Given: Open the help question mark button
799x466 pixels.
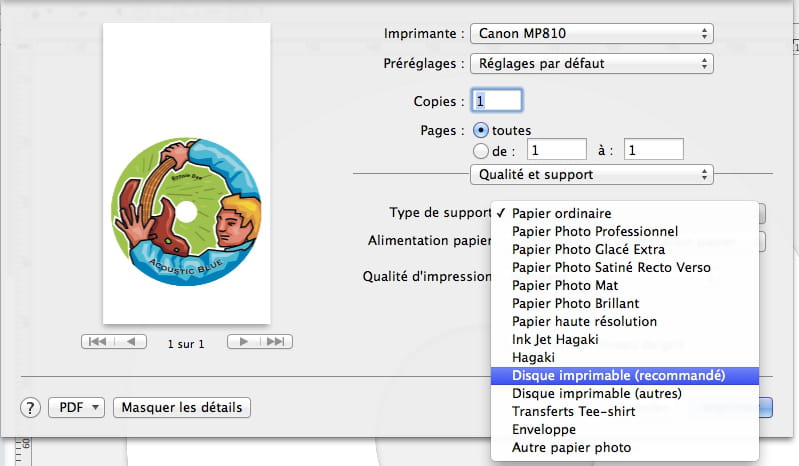Looking at the screenshot, I should pyautogui.click(x=30, y=407).
